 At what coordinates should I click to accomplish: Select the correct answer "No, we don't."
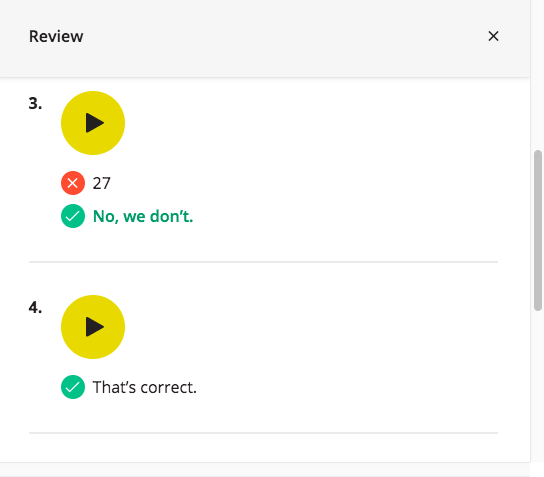(x=143, y=216)
